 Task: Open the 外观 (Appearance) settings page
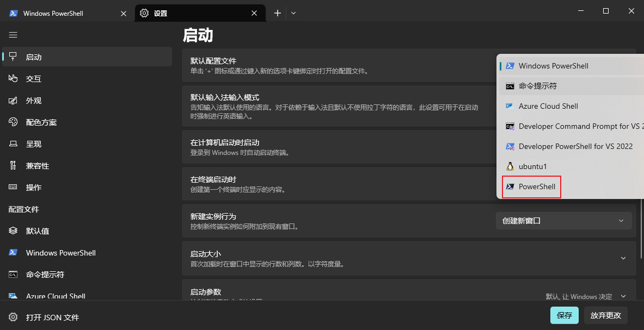[33, 101]
